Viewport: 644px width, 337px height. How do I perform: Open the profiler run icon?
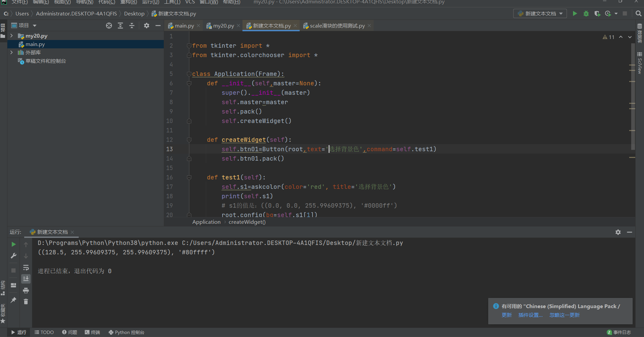point(608,14)
